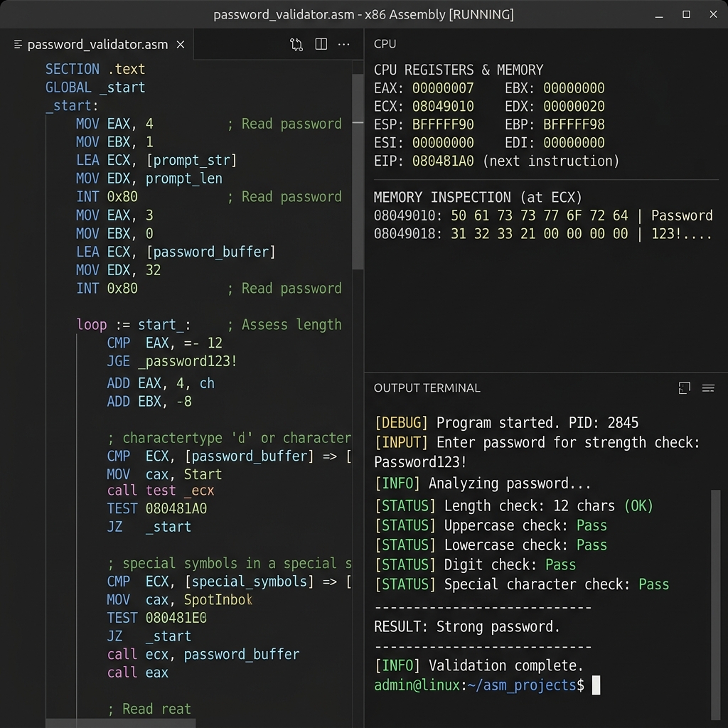Click the '; Read reat' comment
Screen dimensions: 728x728
click(149, 709)
